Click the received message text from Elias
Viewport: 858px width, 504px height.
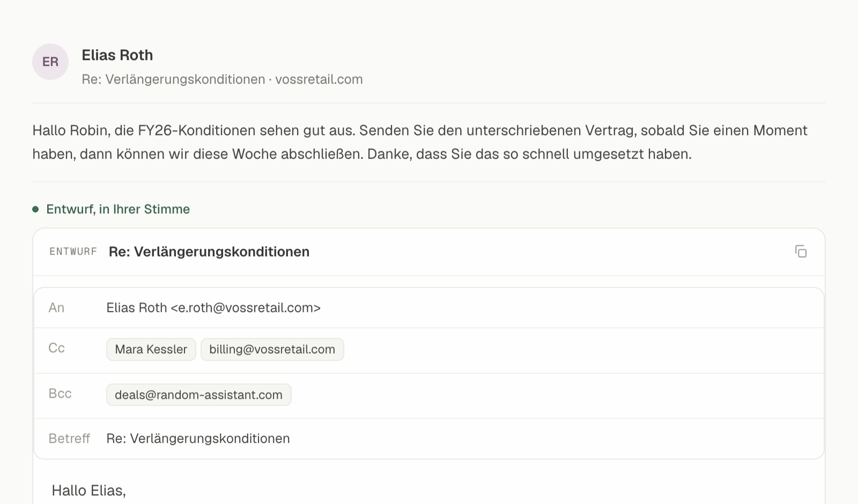(420, 142)
